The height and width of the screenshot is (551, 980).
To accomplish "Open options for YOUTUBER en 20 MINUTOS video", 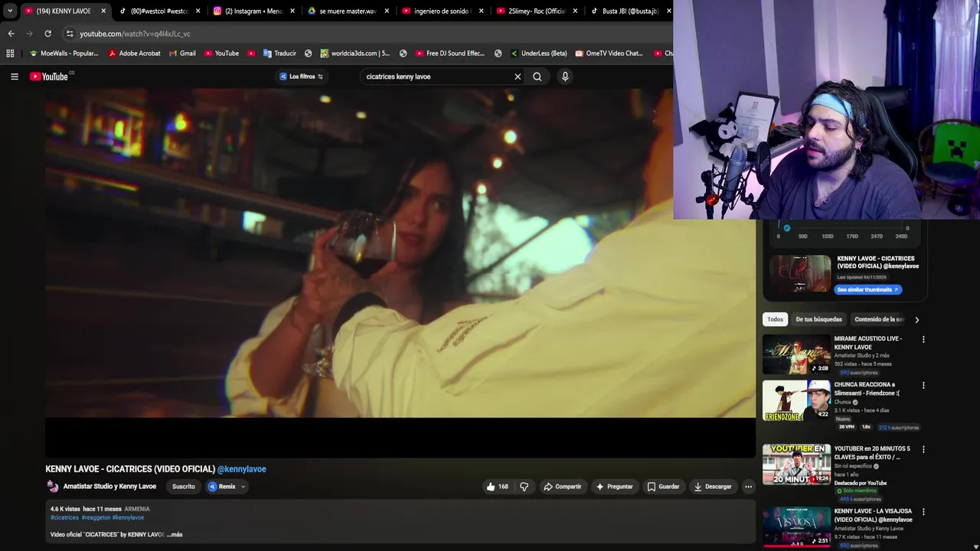I will 923,449.
